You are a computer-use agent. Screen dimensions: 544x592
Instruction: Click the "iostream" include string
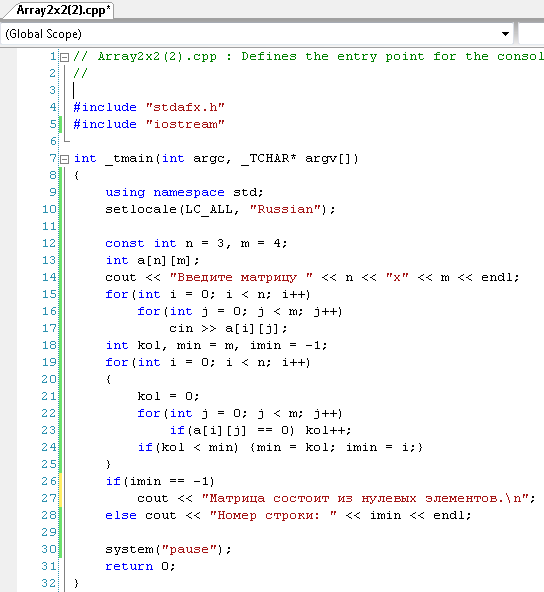coord(185,124)
